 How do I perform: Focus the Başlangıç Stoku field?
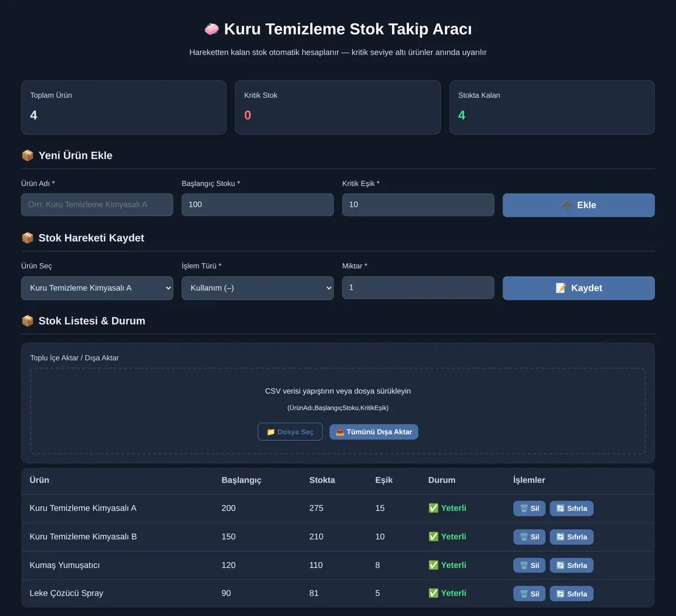[257, 205]
